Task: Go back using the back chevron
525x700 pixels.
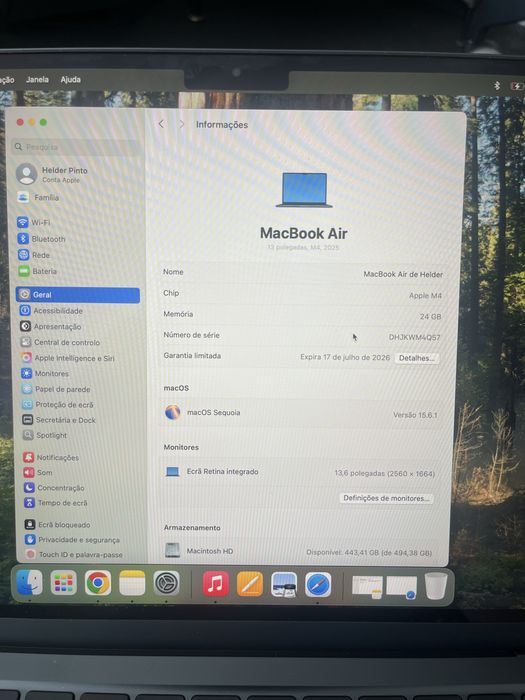Action: point(161,124)
